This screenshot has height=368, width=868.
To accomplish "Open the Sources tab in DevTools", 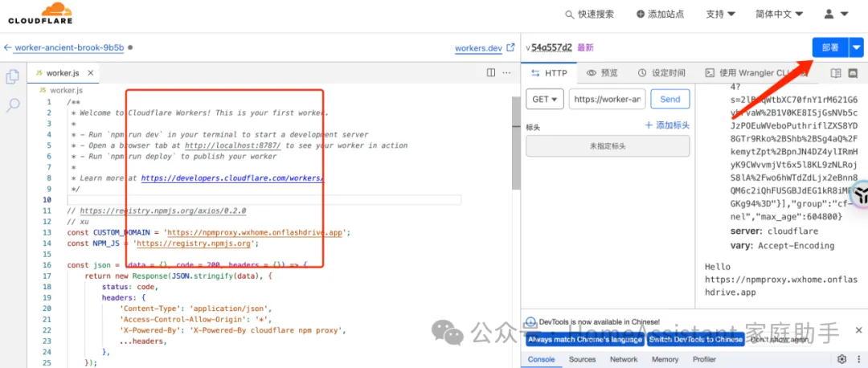I will pyautogui.click(x=583, y=360).
